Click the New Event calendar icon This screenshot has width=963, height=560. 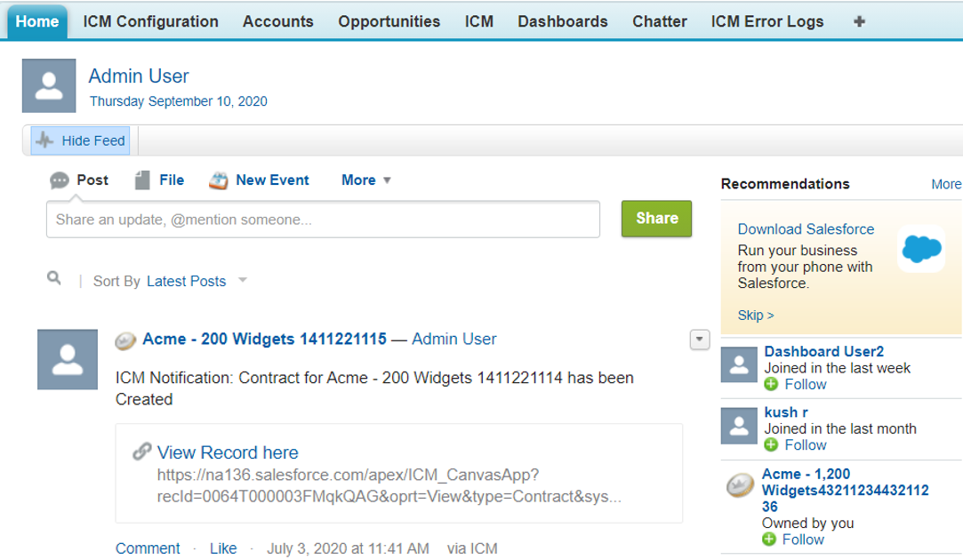click(x=219, y=180)
